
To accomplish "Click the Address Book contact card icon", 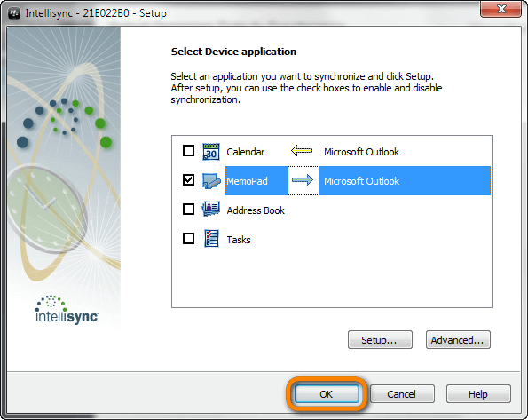I will point(211,209).
